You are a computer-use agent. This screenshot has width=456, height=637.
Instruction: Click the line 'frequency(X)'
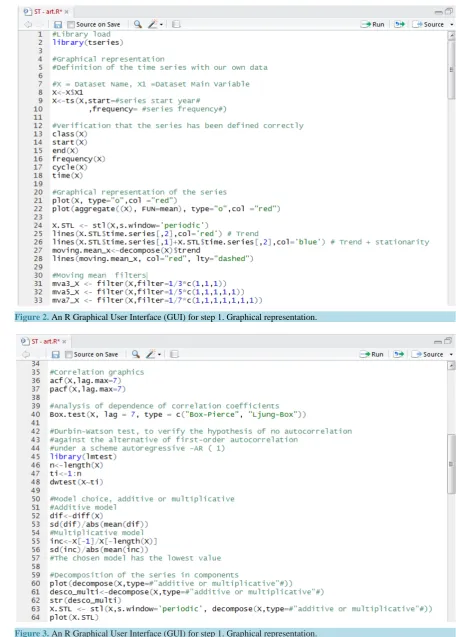tap(78, 159)
